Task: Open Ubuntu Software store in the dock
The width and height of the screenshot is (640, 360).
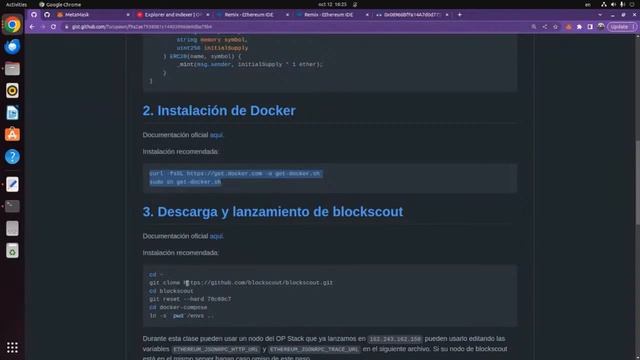Action: pos(12,134)
